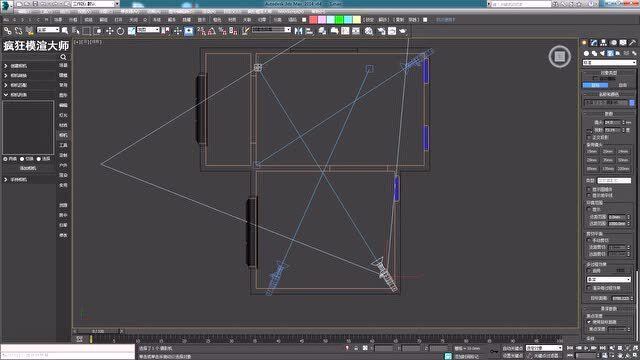Image resolution: width=640 pixels, height=360 pixels.
Task: Click the search magnifier in plugin panel
Action: point(63,57)
